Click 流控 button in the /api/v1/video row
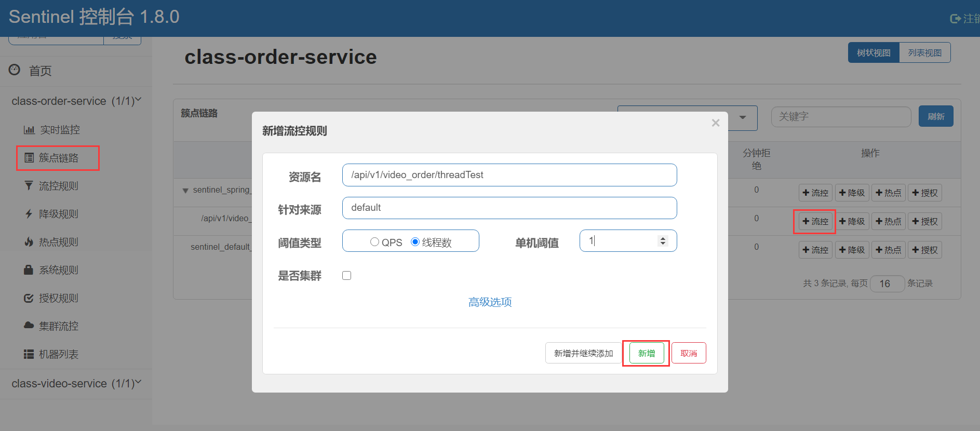This screenshot has width=980, height=431. (x=815, y=221)
